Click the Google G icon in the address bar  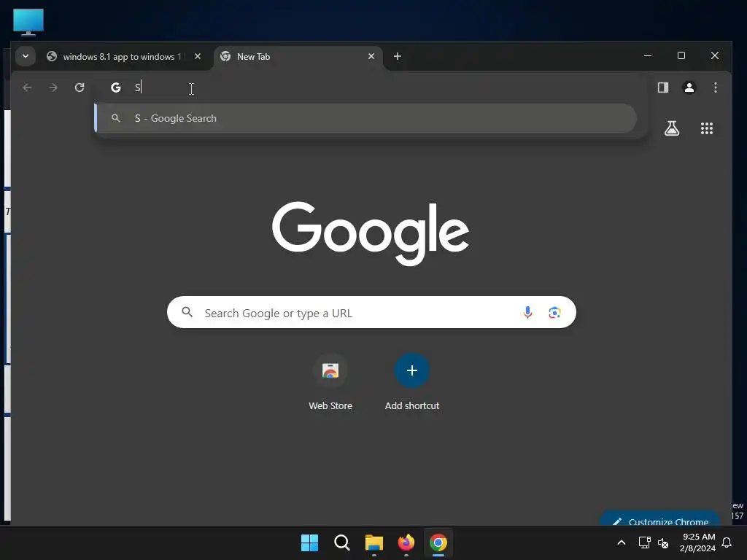pos(116,87)
